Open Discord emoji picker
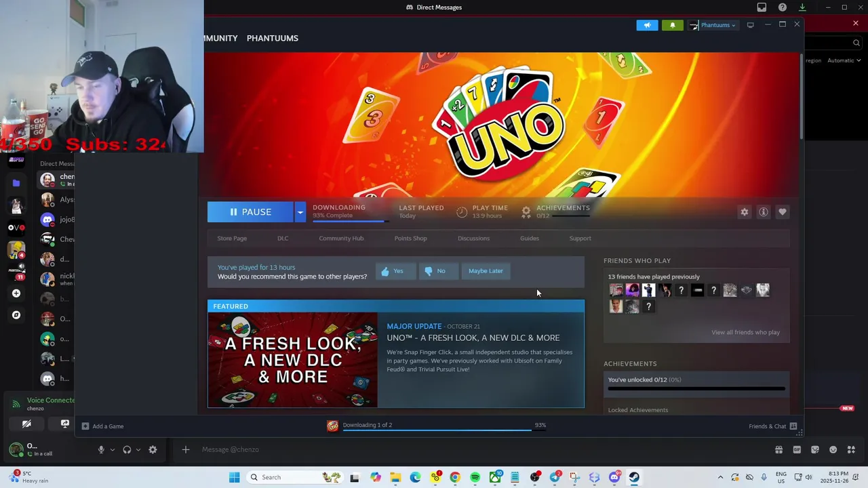The image size is (868, 488). click(833, 449)
